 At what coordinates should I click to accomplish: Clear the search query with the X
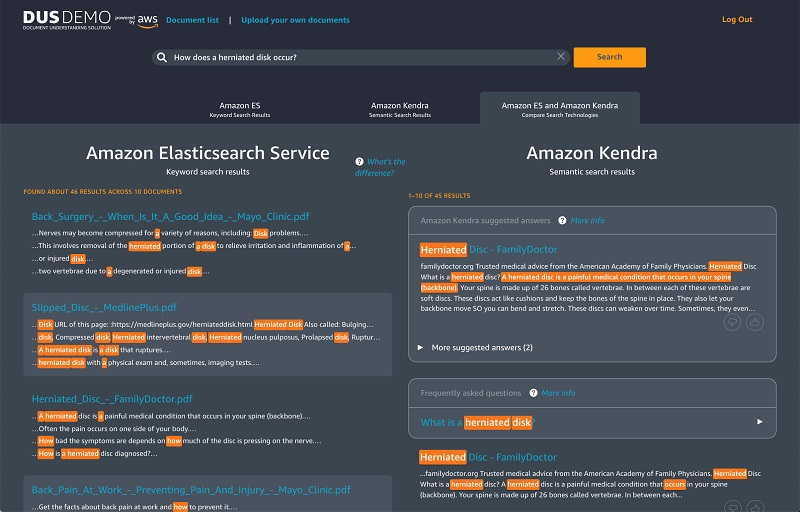561,56
